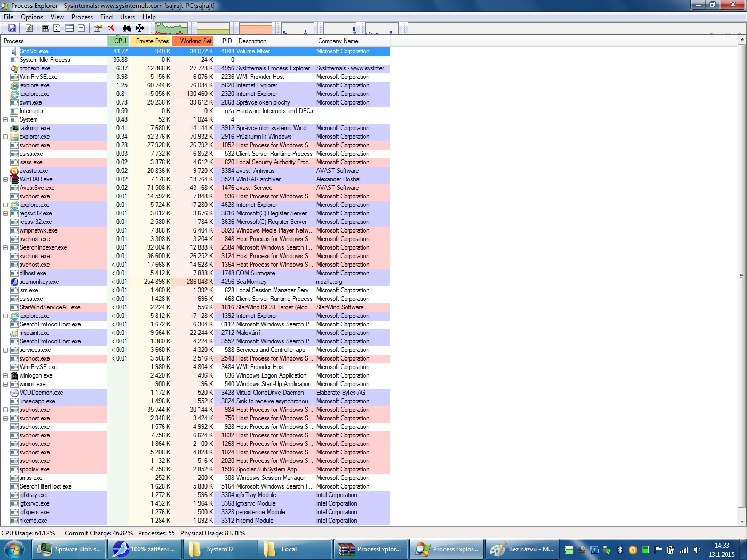Click the mspaint.exe palette icon

point(14,333)
